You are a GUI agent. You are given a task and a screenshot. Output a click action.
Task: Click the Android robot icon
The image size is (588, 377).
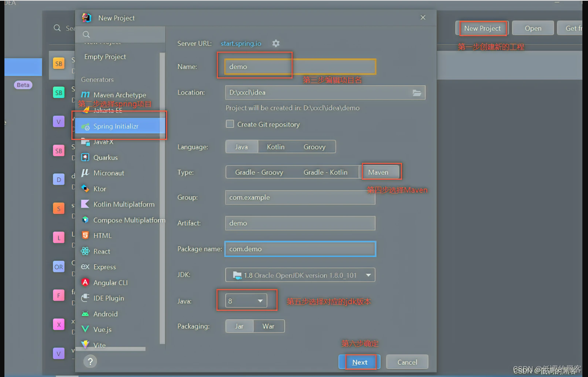click(85, 314)
